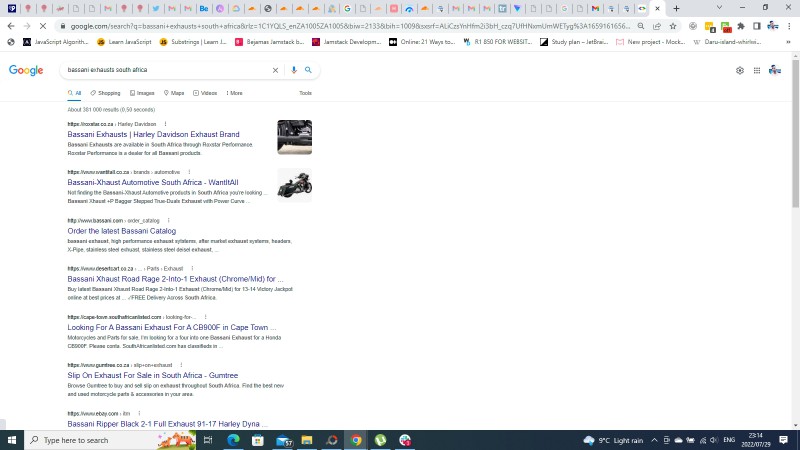This screenshot has height=450, width=800.
Task: Launch Microsoft Edge from the taskbar
Action: coord(233,440)
